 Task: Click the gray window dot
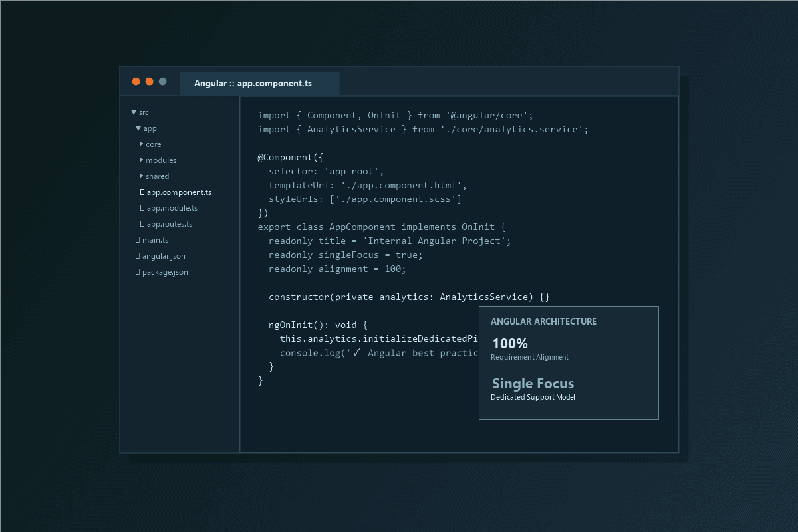point(162,82)
